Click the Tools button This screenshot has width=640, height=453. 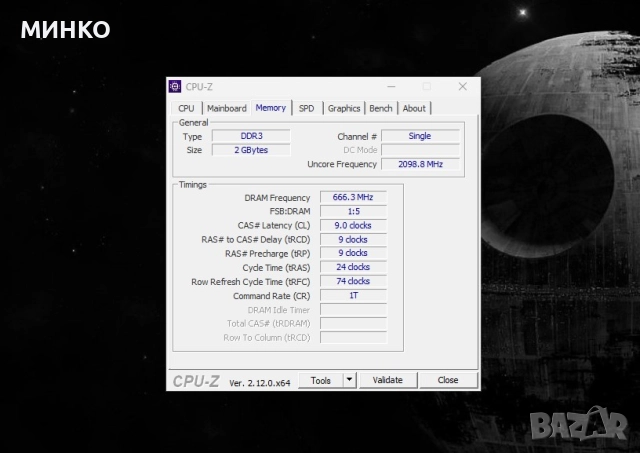pos(320,380)
